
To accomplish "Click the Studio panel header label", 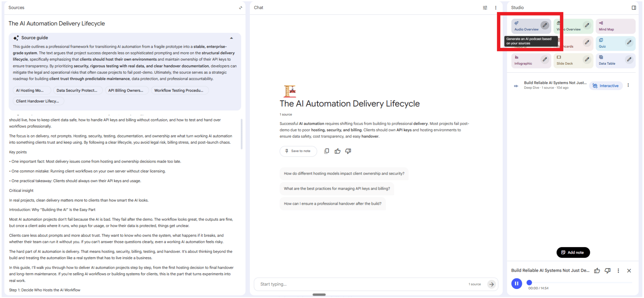I will 517,8.
